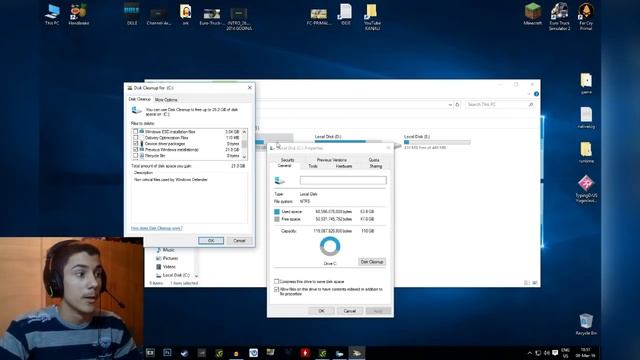
Task: Check the Recycle Bin checkbox in Disk Cleanup
Action: point(136,156)
